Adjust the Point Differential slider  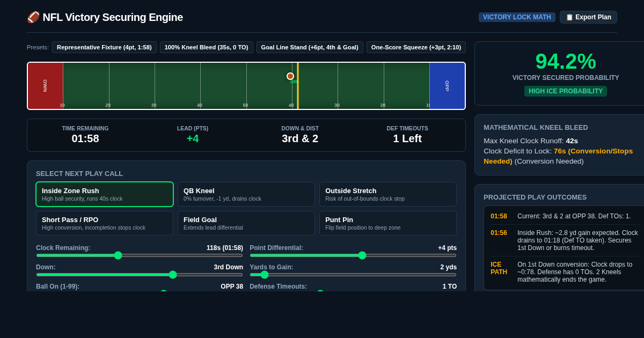tap(353, 255)
